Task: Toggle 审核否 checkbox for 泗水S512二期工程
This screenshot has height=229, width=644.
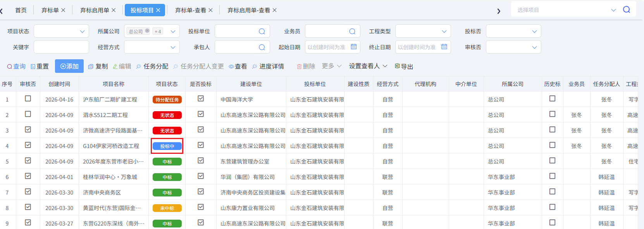Action: click(28, 114)
